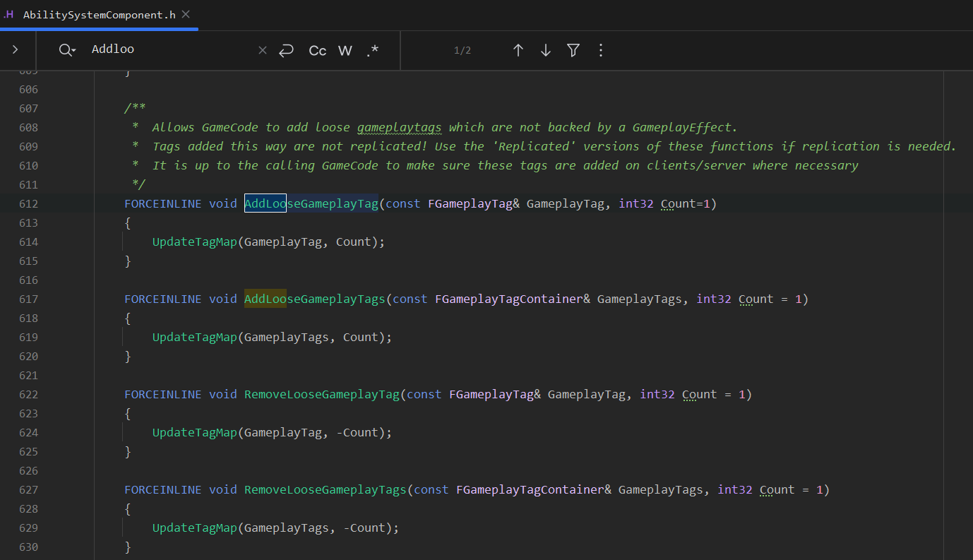Image resolution: width=973 pixels, height=560 pixels.
Task: Click line number 617 in gutter
Action: [x=28, y=299]
